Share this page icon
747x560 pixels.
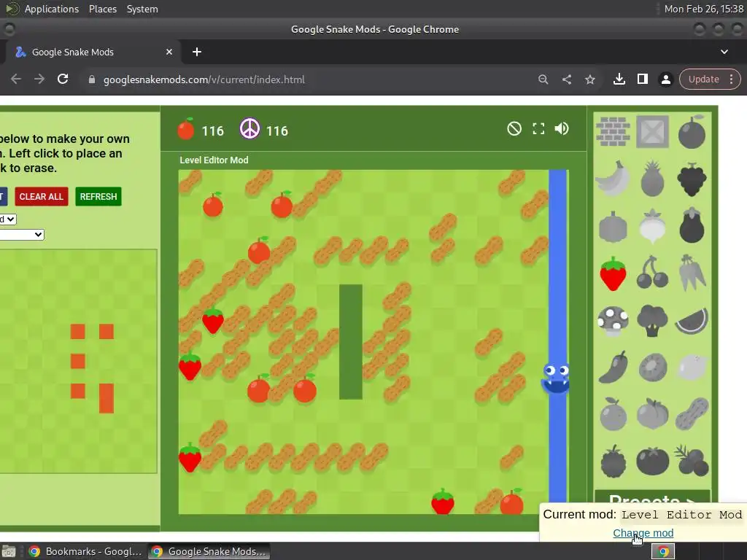(x=566, y=79)
